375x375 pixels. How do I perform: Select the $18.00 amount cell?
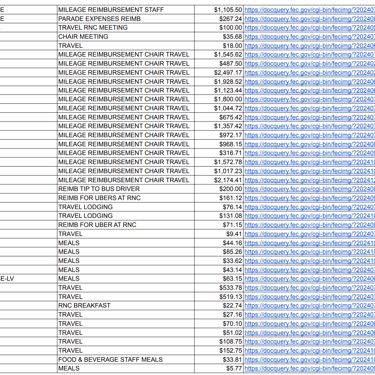(219, 46)
